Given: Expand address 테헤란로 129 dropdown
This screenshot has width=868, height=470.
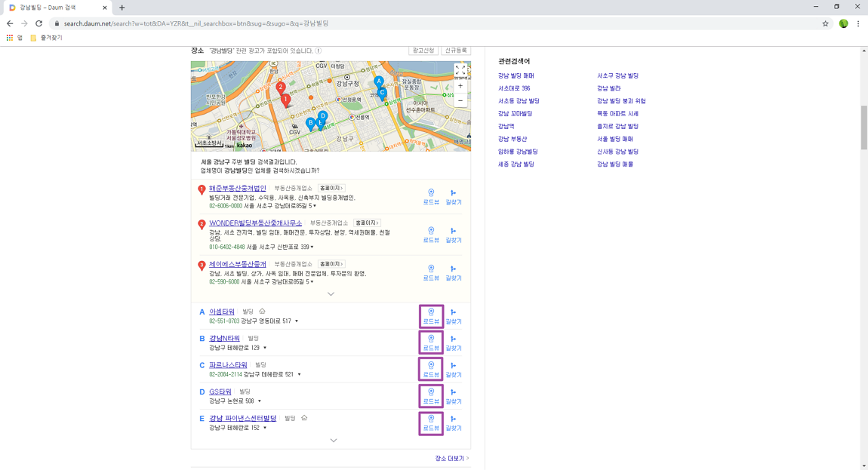Looking at the screenshot, I should pos(265,348).
